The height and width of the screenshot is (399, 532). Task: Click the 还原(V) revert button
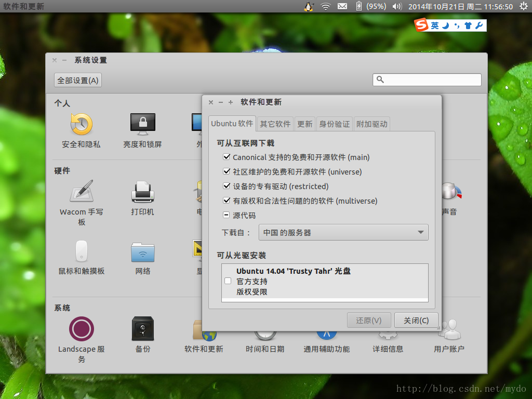[369, 320]
